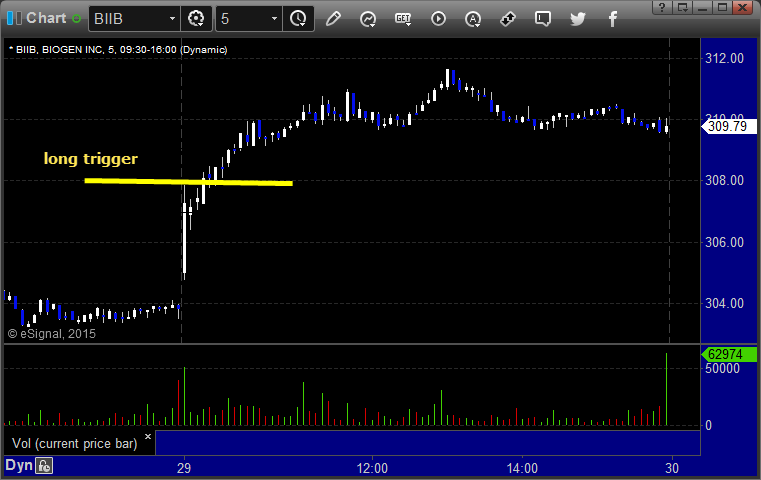Screen dimensions: 761x480
Task: Click the 14:00 time axis label
Action: pyautogui.click(x=522, y=468)
